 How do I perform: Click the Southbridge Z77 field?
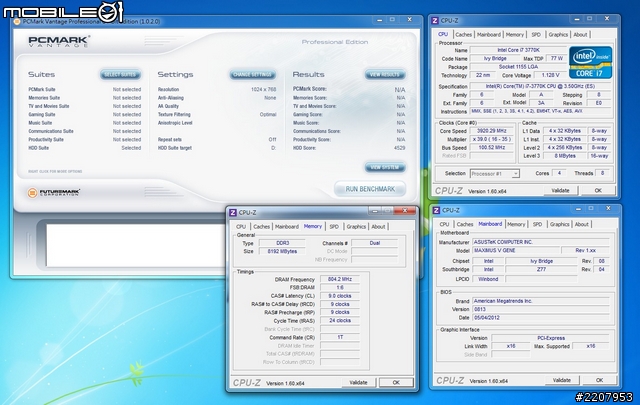pos(541,269)
